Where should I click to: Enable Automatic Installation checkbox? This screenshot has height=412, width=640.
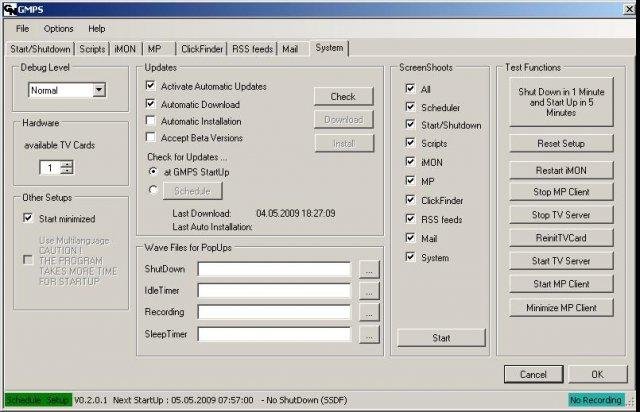click(x=151, y=120)
